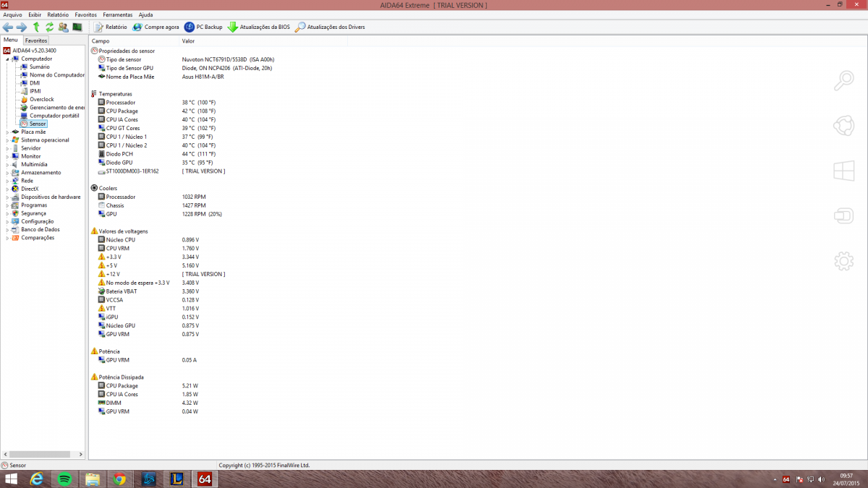Select the Configuração category

[x=37, y=221]
